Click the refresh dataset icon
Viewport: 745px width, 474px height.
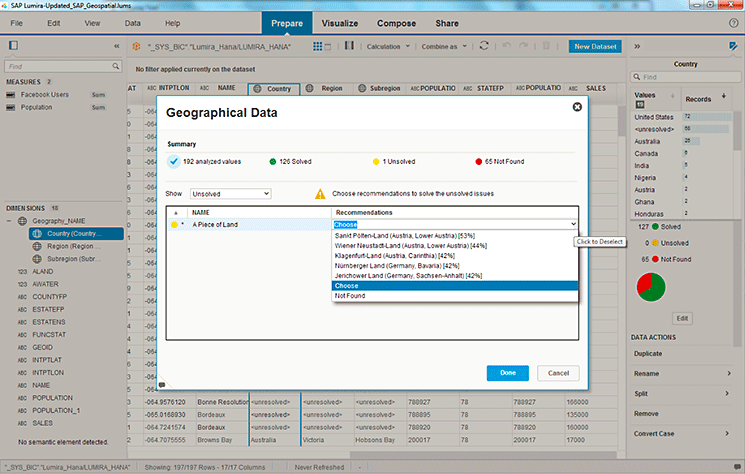485,46
